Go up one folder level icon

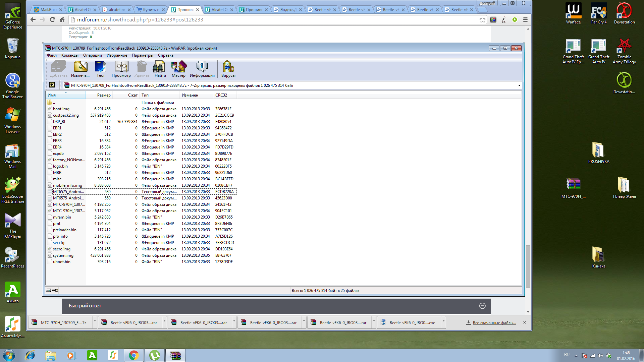[52, 85]
